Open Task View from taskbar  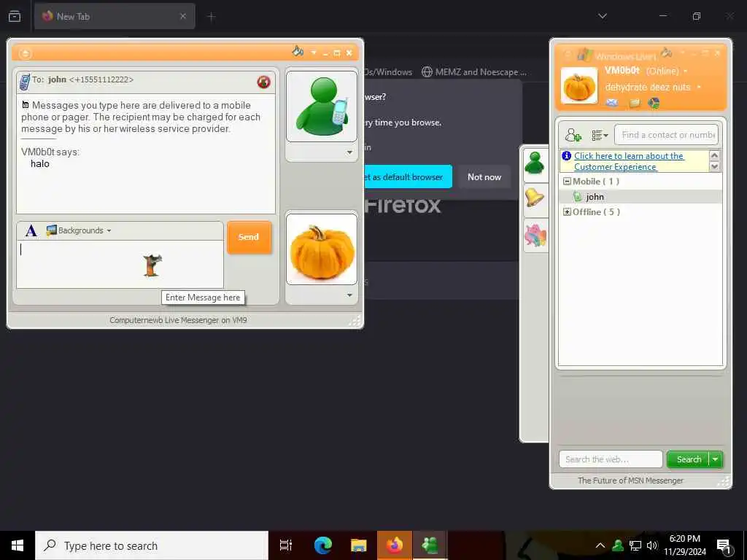[286, 545]
